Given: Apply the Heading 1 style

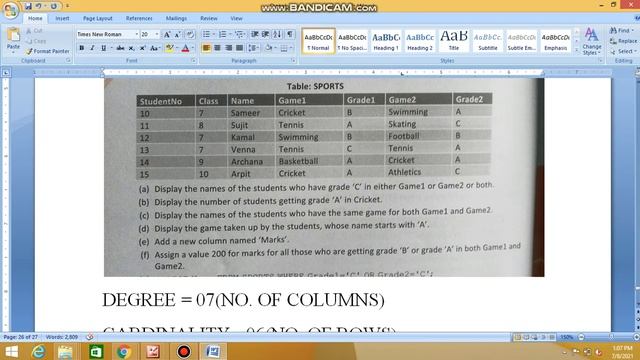Looking at the screenshot, I should [x=386, y=41].
